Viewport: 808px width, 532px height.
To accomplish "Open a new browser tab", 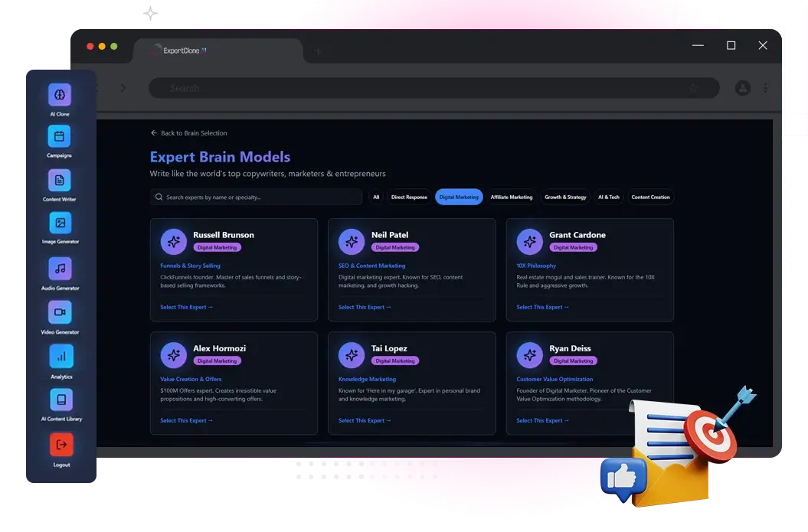I will click(318, 51).
